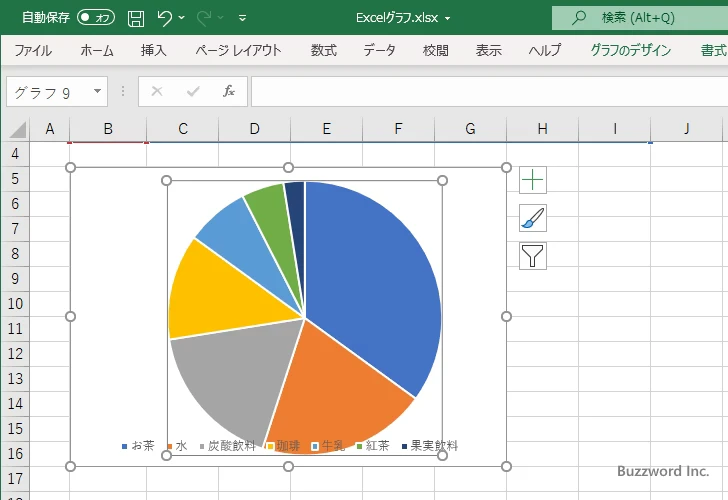Viewport: 728px width, 500px height.
Task: Click the 水 legend entry
Action: coord(177,446)
